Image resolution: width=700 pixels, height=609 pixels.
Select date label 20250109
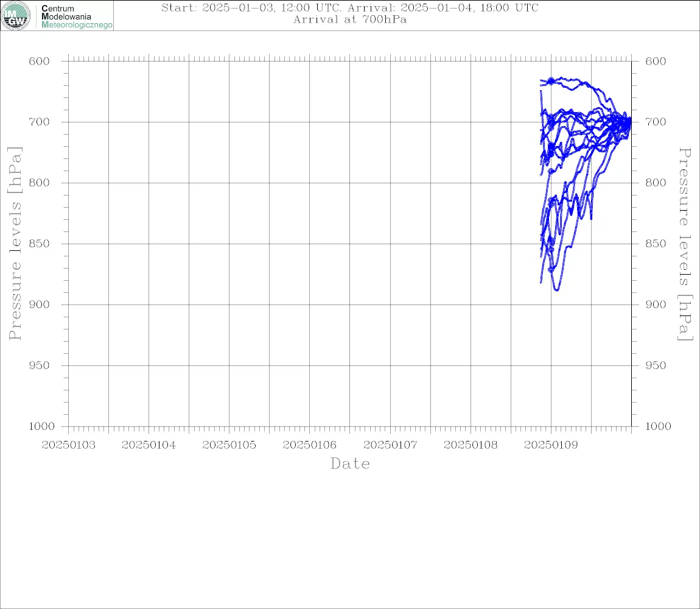coord(551,445)
